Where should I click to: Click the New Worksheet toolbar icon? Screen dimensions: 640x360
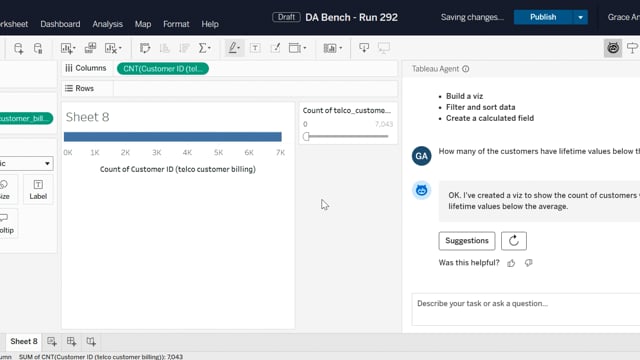click(x=67, y=48)
